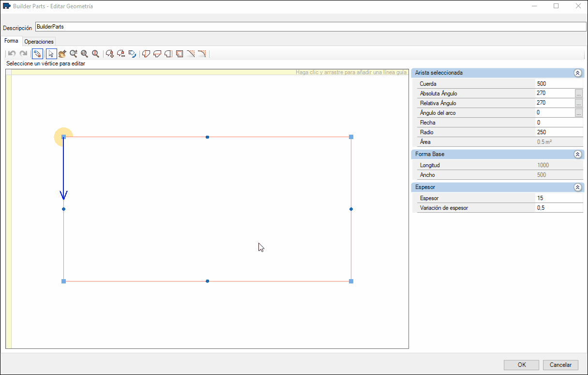Click the Flecha value field
The width and height of the screenshot is (588, 375).
(559, 123)
